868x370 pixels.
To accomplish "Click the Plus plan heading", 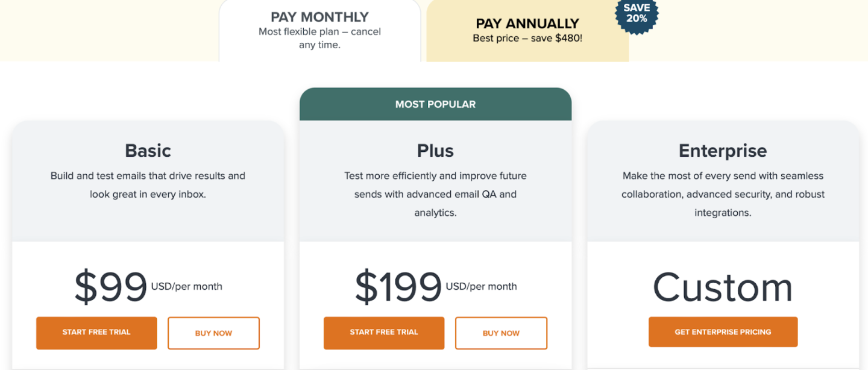I will [435, 151].
